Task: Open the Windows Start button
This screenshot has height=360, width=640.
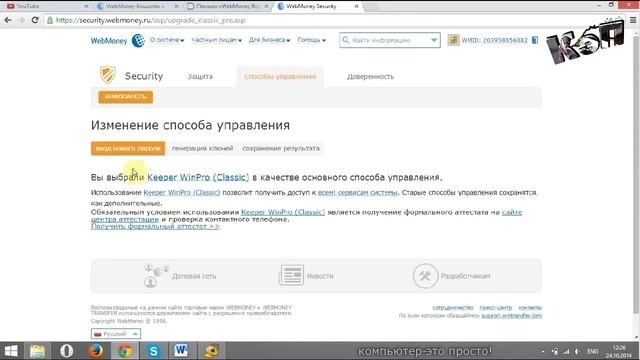Action: (x=11, y=351)
